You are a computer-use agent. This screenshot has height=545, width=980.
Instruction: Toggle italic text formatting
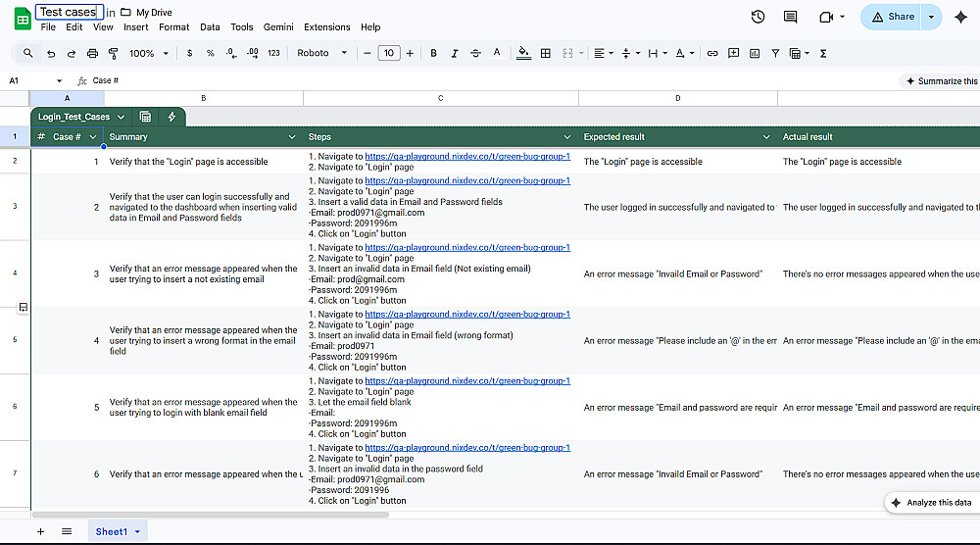(x=455, y=53)
